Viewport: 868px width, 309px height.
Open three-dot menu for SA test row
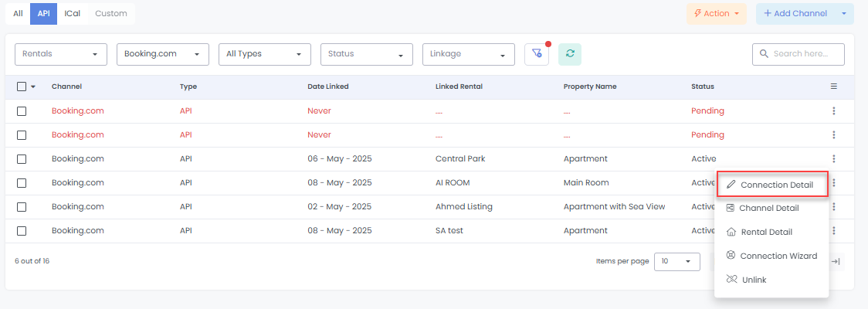coord(834,230)
